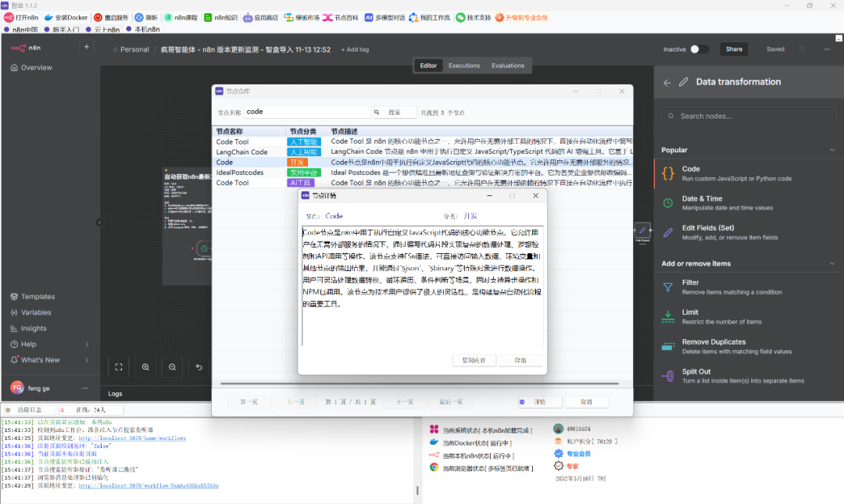
Task: Select the Limit node icon
Action: 668,316
